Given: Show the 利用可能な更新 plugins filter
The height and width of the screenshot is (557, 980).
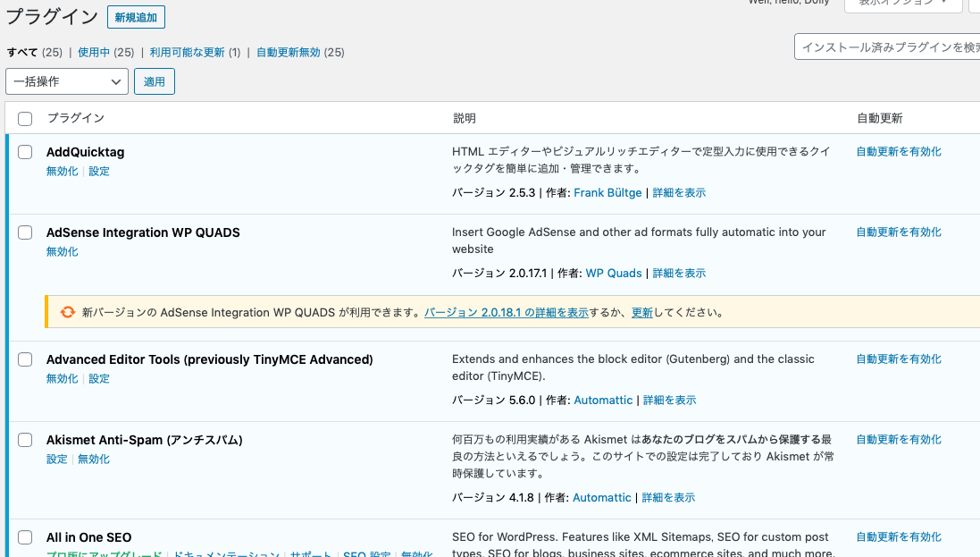Looking at the screenshot, I should click(x=187, y=53).
